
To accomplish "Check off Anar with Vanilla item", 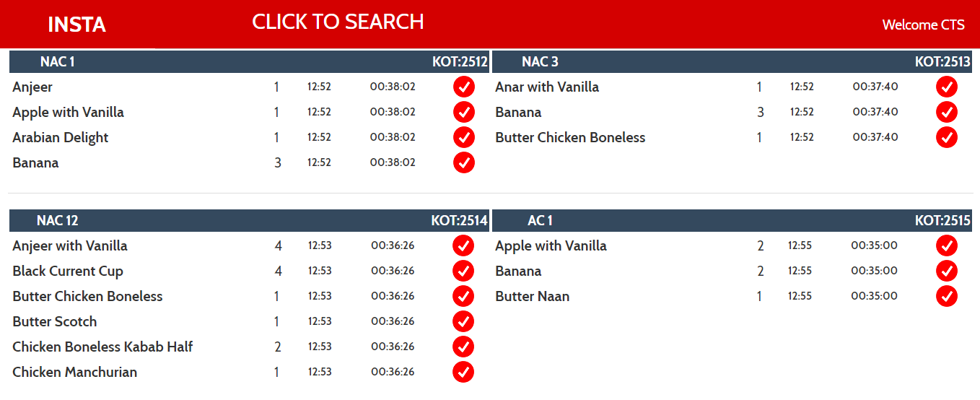I will pyautogui.click(x=947, y=87).
